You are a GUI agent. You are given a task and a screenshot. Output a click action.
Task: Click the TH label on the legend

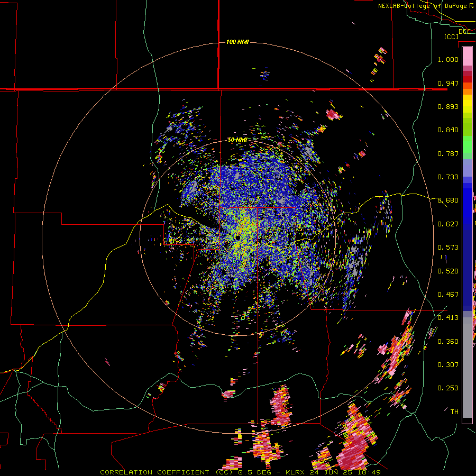(454, 412)
